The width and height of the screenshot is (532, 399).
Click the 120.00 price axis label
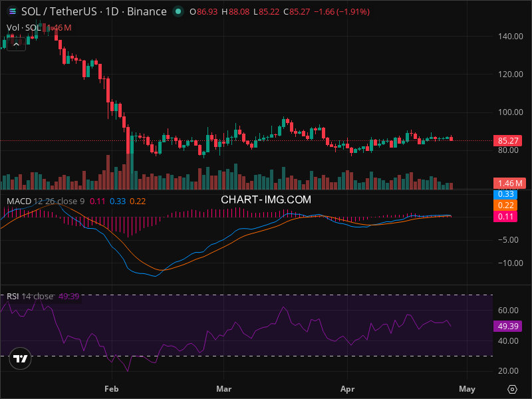click(x=510, y=74)
